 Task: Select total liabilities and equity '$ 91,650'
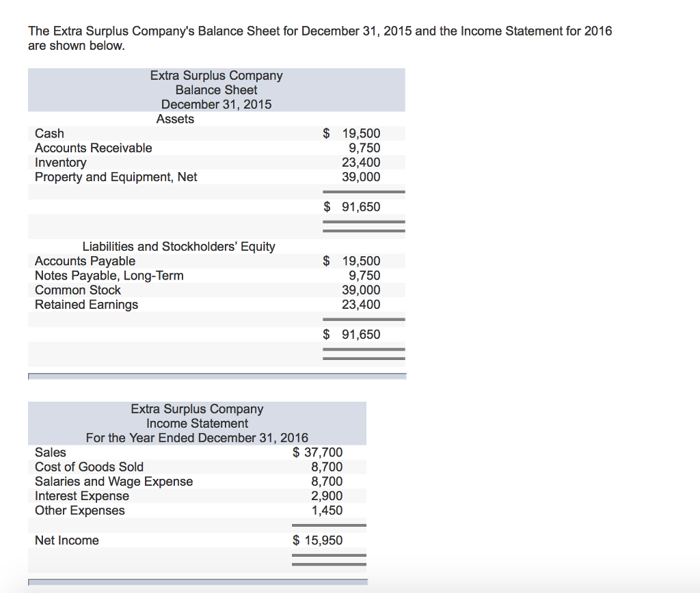[x=352, y=335]
